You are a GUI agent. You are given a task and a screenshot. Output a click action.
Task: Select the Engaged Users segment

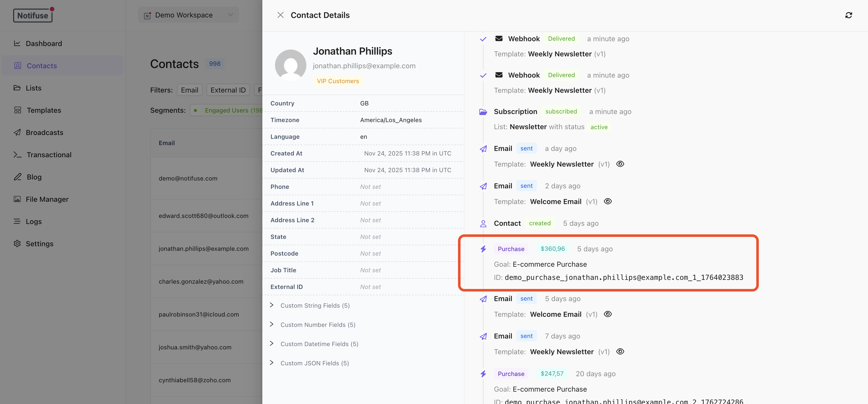click(226, 110)
